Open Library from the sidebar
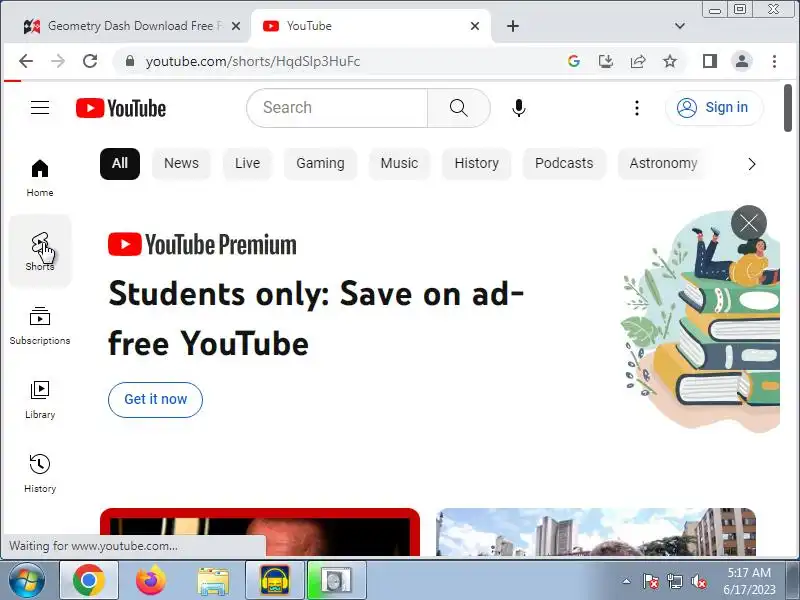This screenshot has width=800, height=600. coord(40,400)
